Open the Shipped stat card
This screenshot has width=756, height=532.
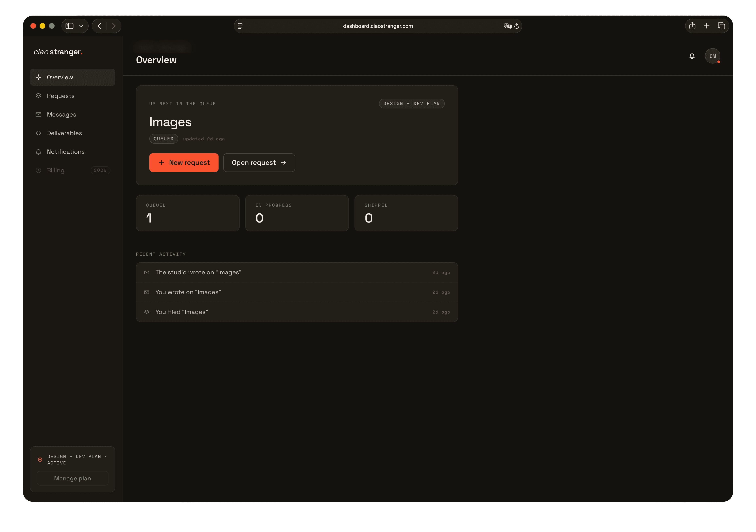406,213
